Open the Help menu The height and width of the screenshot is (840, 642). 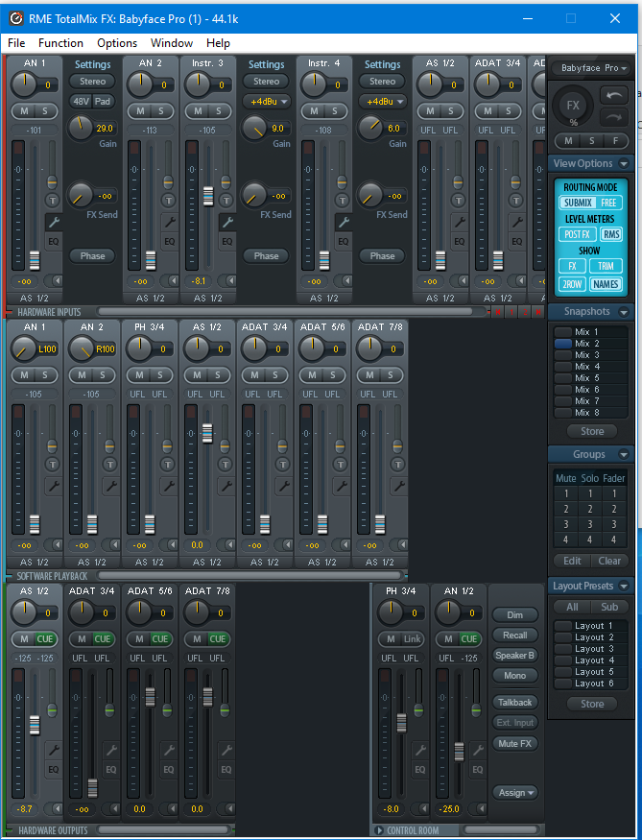point(218,43)
